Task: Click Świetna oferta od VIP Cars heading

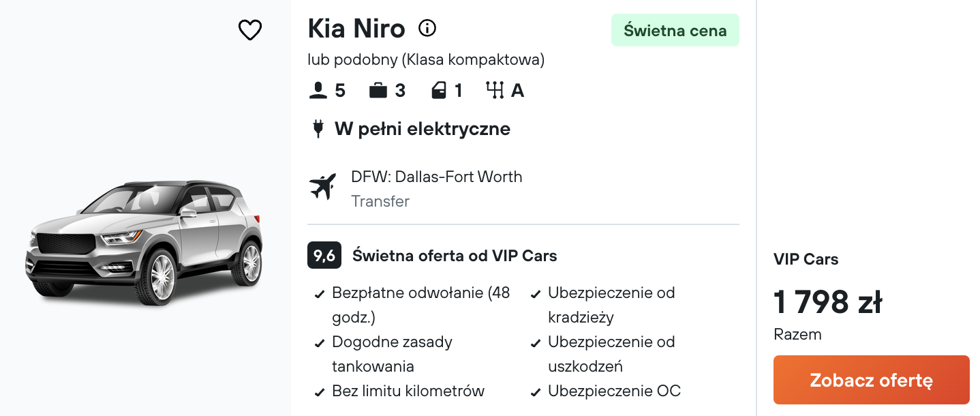Action: coord(455,256)
